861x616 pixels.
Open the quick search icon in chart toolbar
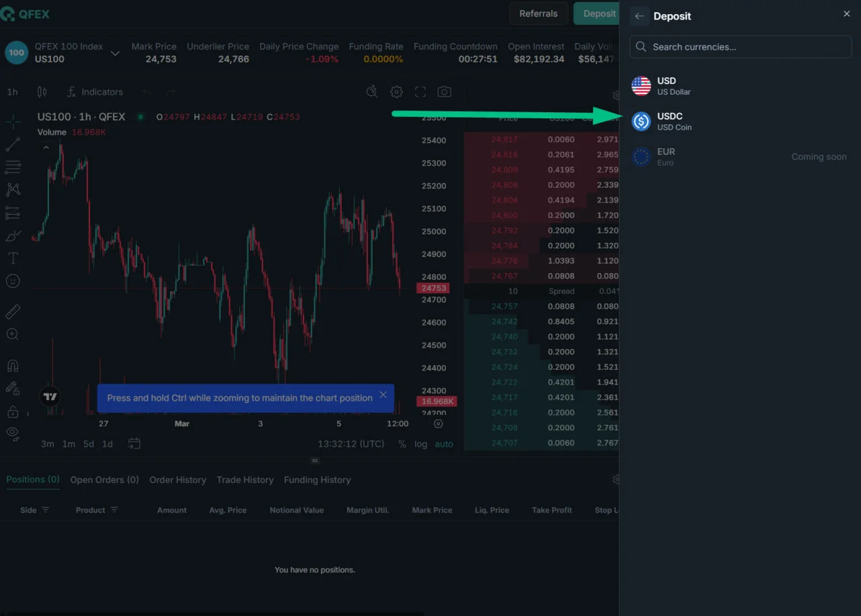click(372, 92)
